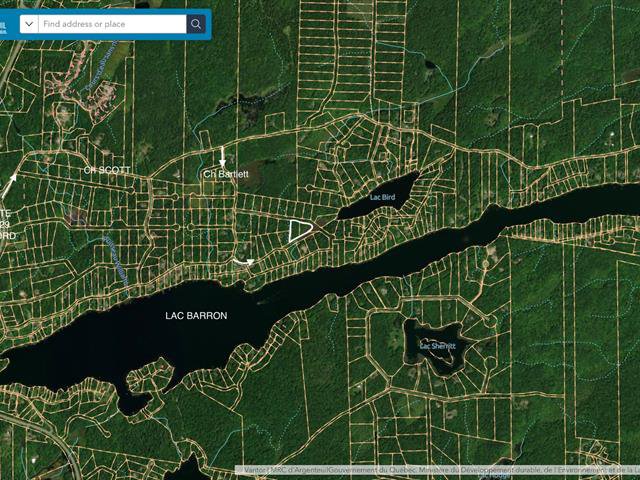This screenshot has height=480, width=640.
Task: Click the magnifying glass search button
Action: coord(196,24)
